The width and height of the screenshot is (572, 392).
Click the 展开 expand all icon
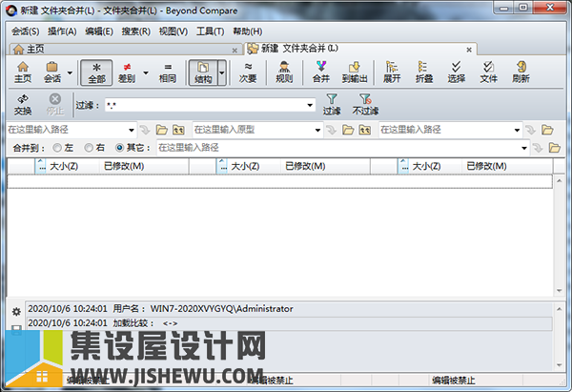coord(392,72)
